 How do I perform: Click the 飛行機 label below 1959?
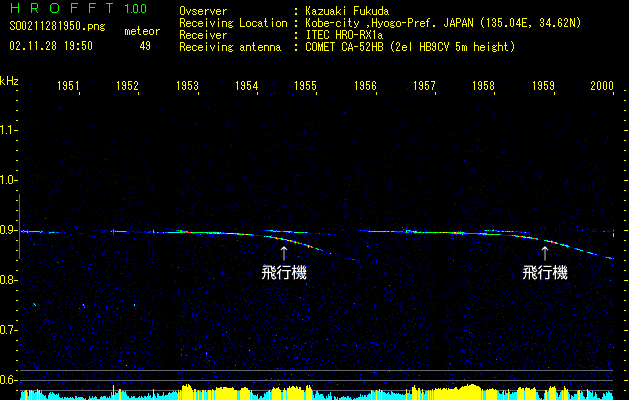[x=545, y=272]
